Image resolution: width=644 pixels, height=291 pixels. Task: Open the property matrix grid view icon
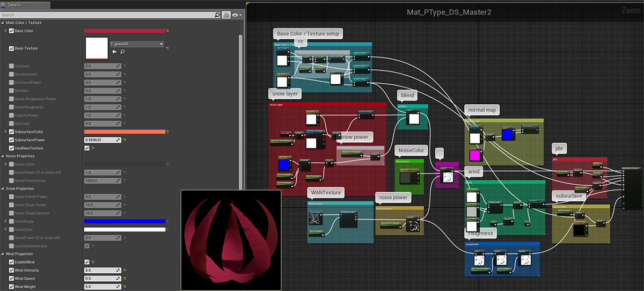[x=226, y=15]
